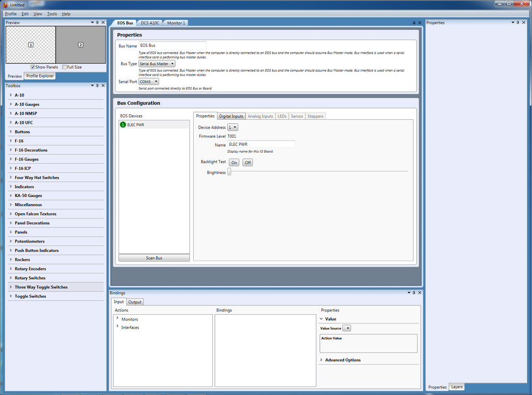Select monitor 1 thumbnail in Preview
532x395 pixels.
(x=31, y=45)
